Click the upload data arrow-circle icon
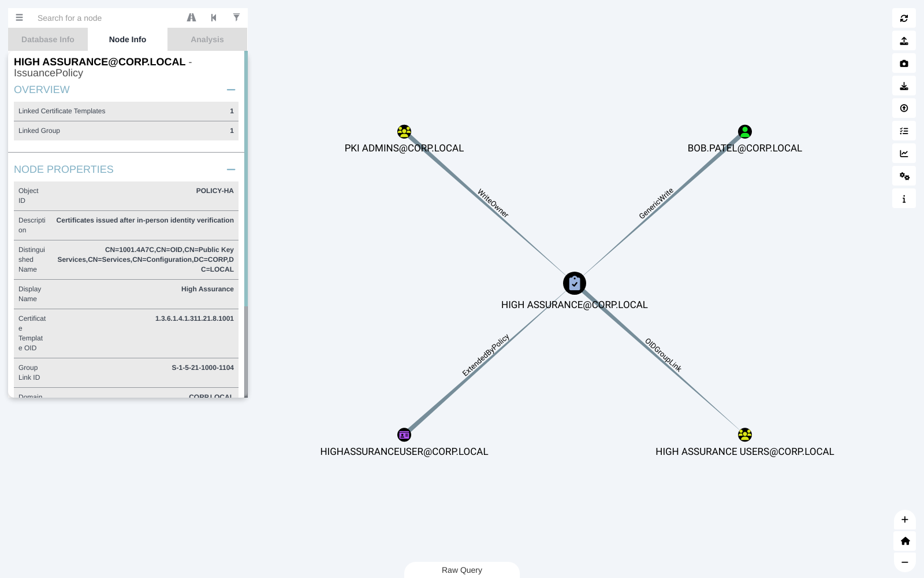 coord(904,108)
